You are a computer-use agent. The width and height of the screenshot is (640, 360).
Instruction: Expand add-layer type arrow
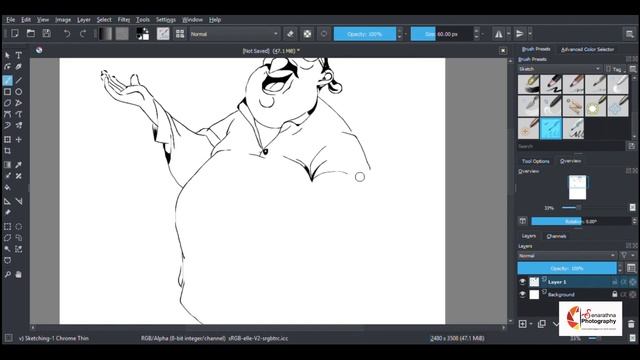tap(531, 324)
